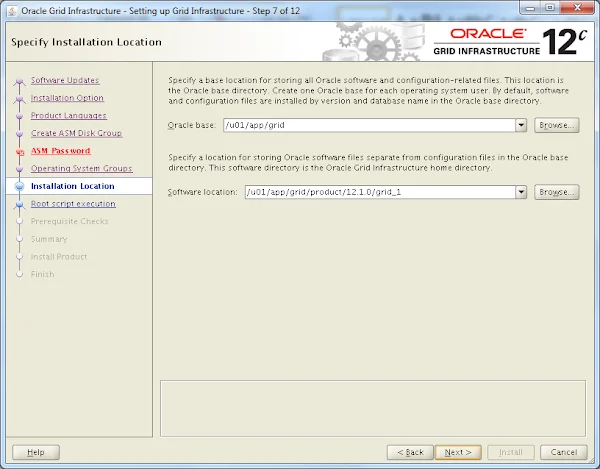Select the Installation Location step
This screenshot has height=469, width=600.
click(x=72, y=186)
